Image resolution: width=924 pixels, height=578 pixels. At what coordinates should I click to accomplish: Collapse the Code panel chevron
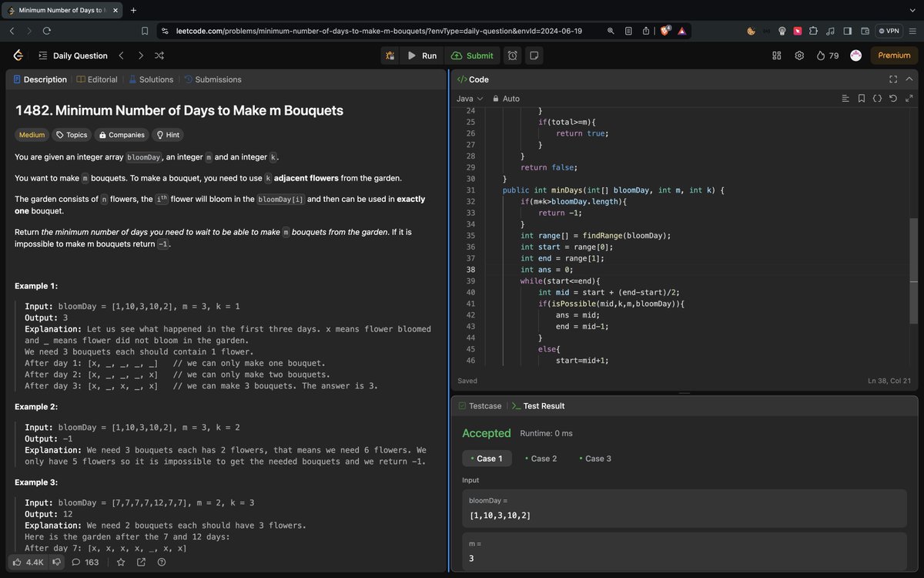tap(909, 79)
